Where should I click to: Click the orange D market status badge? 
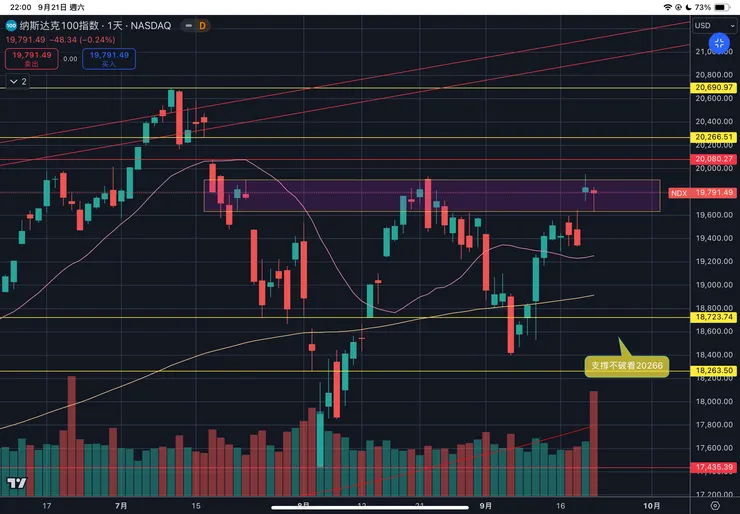tap(203, 25)
